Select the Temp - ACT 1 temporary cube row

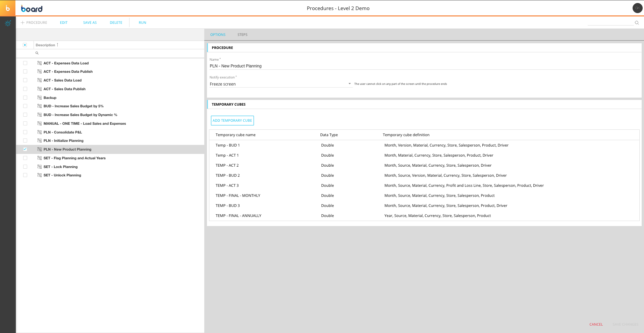pos(424,155)
